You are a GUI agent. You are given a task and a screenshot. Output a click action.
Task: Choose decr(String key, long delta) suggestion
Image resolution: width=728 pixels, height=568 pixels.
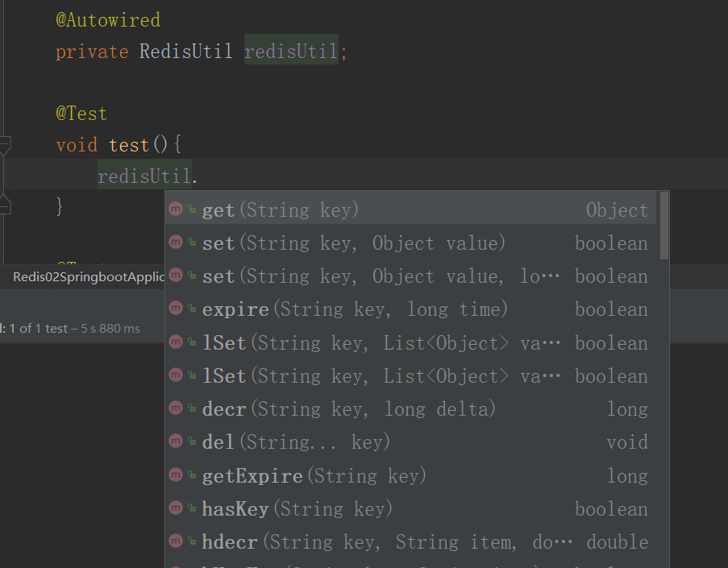[x=348, y=409]
